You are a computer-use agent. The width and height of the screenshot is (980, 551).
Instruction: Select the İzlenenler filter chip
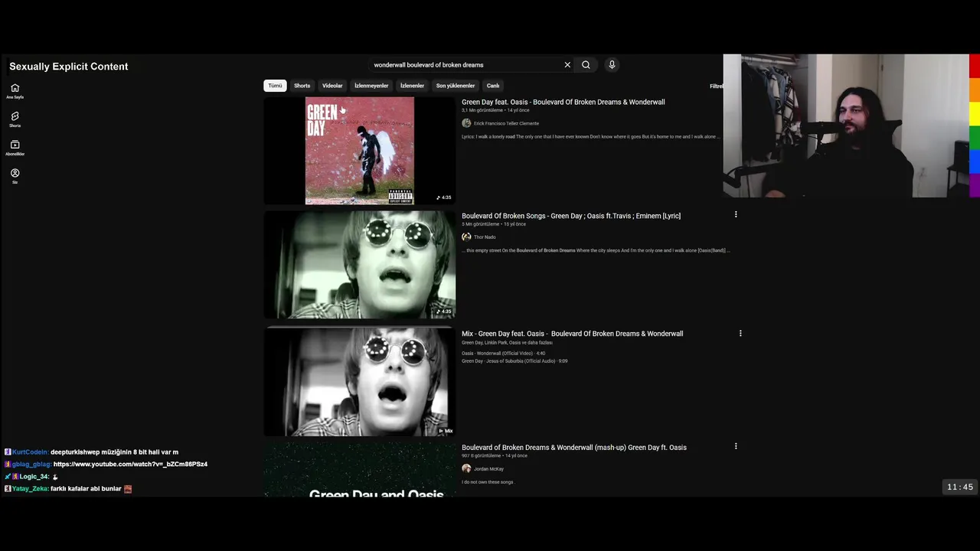[412, 86]
